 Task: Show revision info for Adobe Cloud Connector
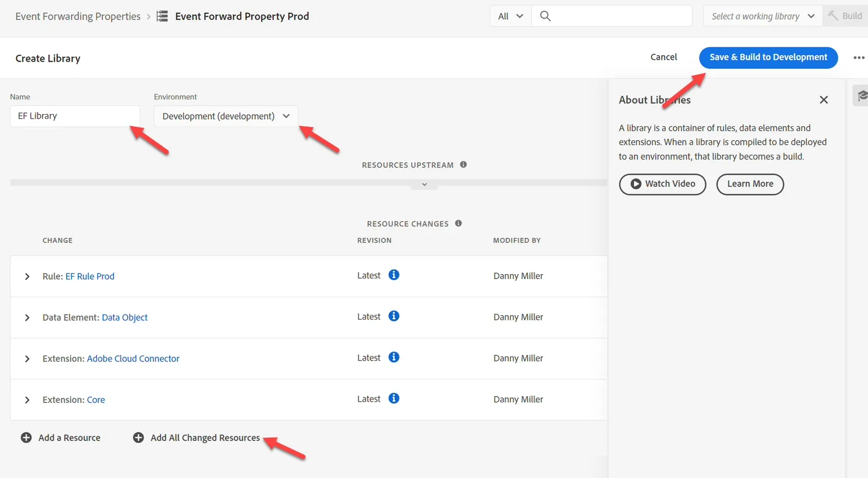(394, 357)
